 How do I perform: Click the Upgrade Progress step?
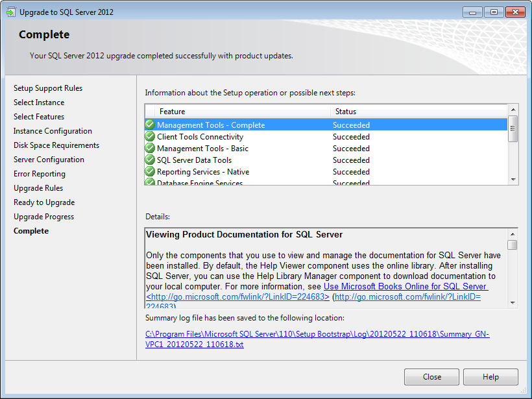[x=43, y=217]
